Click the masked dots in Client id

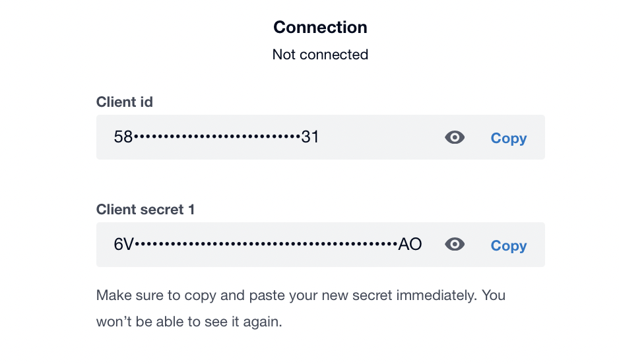pos(216,137)
